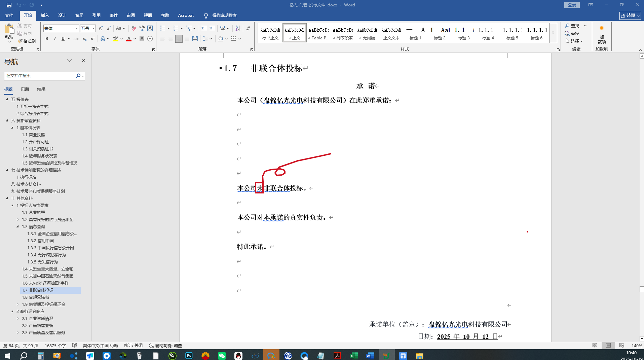Expand the styles gallery
644x360 pixels.
click(553, 33)
